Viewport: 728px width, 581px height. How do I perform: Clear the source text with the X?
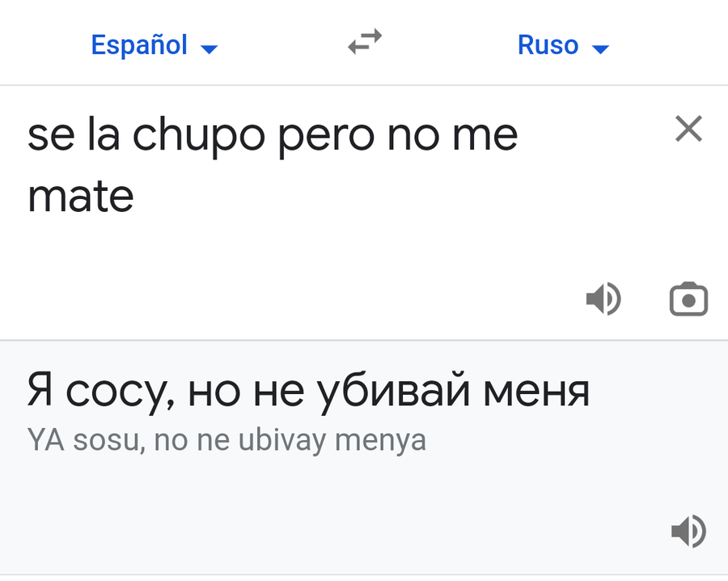[x=688, y=129]
